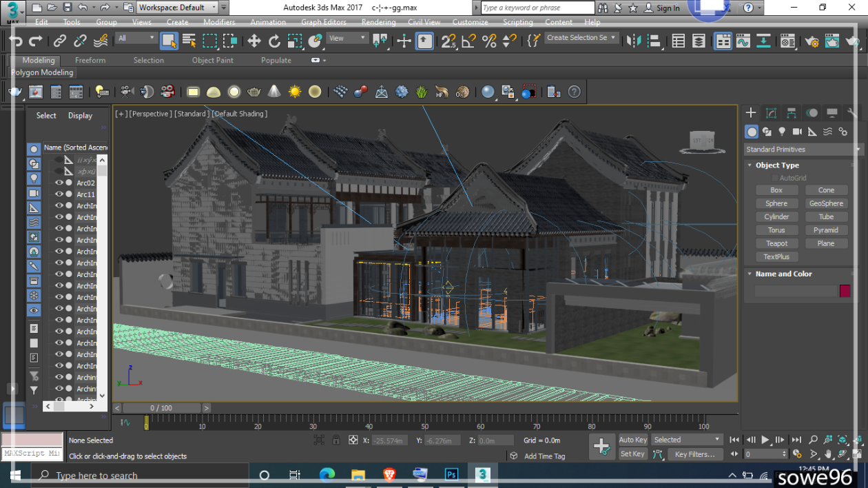868x488 pixels.
Task: Switch to the Hierarchy panel tab
Action: pos(792,113)
